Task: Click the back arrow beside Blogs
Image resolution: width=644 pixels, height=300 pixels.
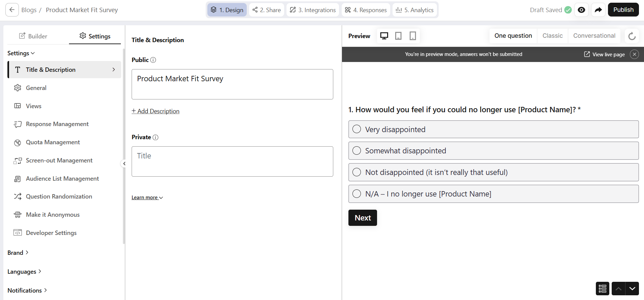Action: pyautogui.click(x=12, y=10)
